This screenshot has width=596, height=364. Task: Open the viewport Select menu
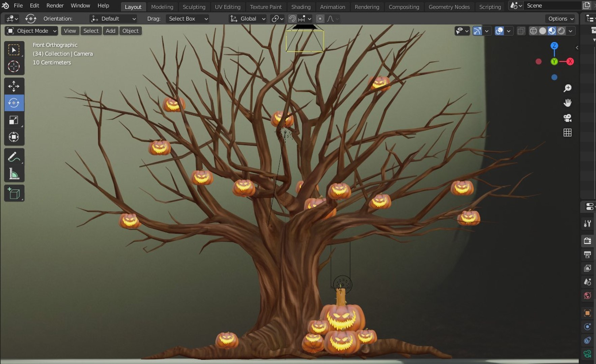tap(91, 31)
